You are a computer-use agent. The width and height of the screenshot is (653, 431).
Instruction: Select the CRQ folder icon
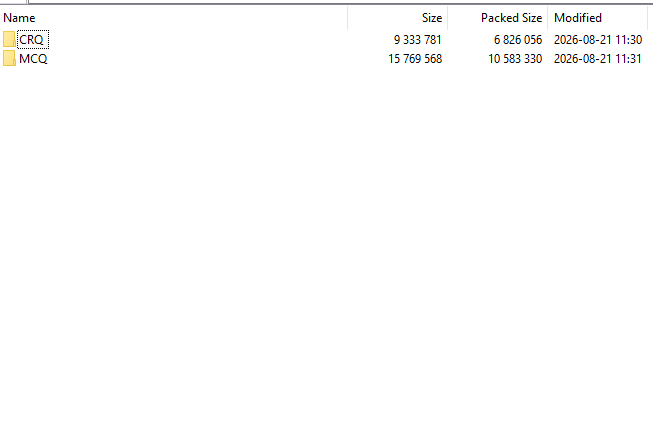coord(9,40)
